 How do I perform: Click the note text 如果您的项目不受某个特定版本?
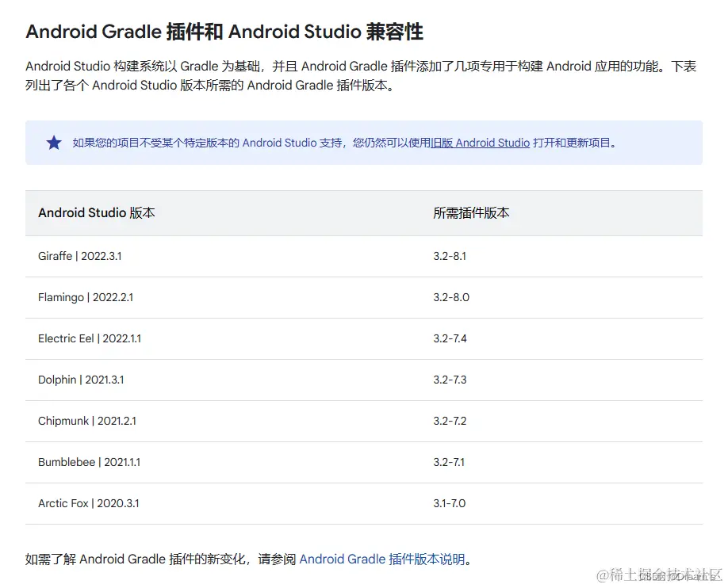click(x=345, y=143)
